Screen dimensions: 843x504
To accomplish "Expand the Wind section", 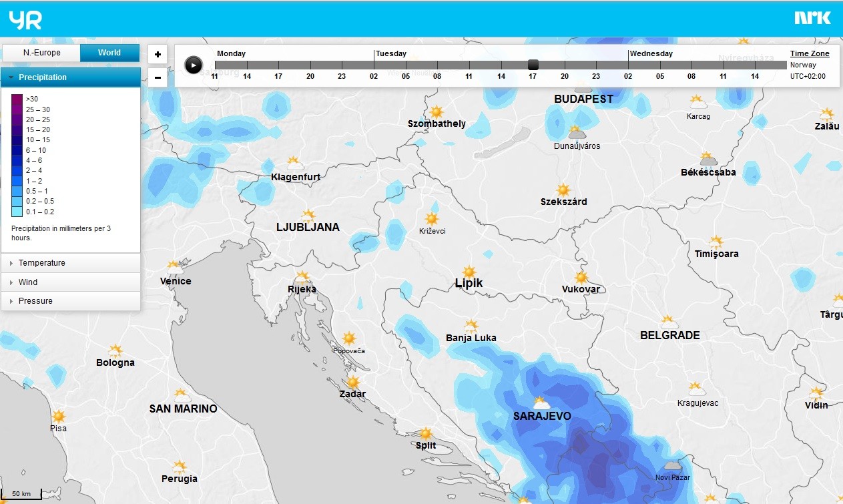I will 71,282.
